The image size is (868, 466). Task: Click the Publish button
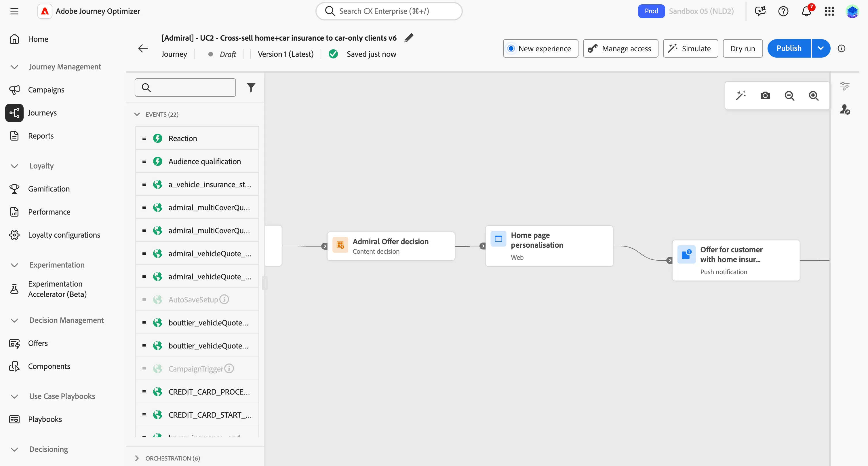click(x=789, y=48)
